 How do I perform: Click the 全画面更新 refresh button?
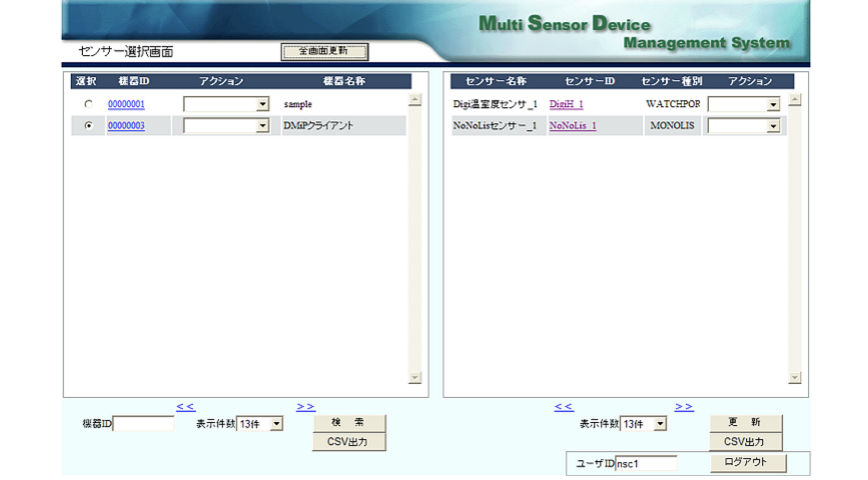pyautogui.click(x=325, y=51)
